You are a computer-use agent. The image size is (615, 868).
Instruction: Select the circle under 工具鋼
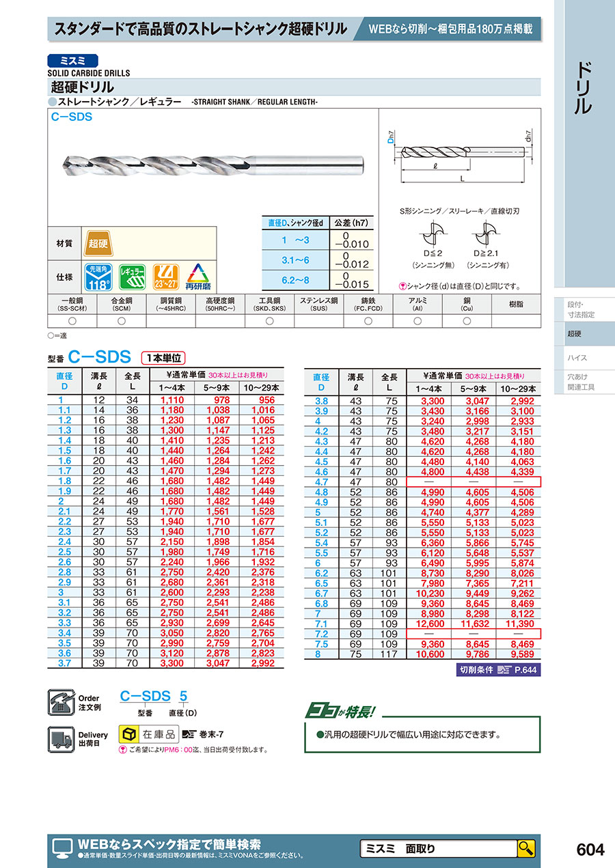[x=269, y=321]
